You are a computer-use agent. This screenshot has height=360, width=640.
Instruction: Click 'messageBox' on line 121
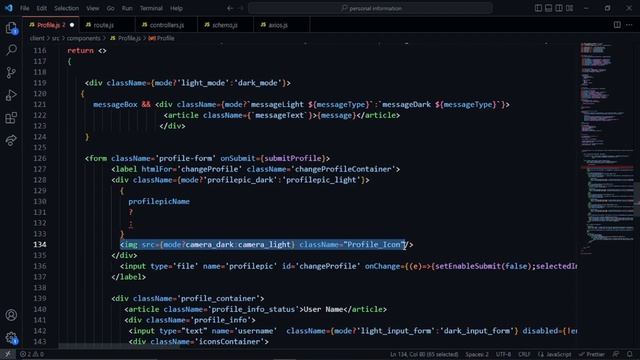click(x=115, y=104)
